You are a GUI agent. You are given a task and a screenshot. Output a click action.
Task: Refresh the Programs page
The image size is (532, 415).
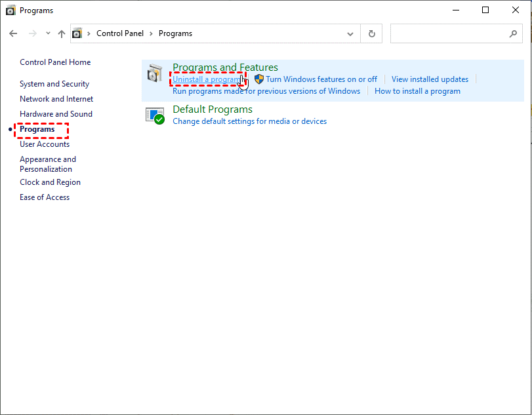372,33
